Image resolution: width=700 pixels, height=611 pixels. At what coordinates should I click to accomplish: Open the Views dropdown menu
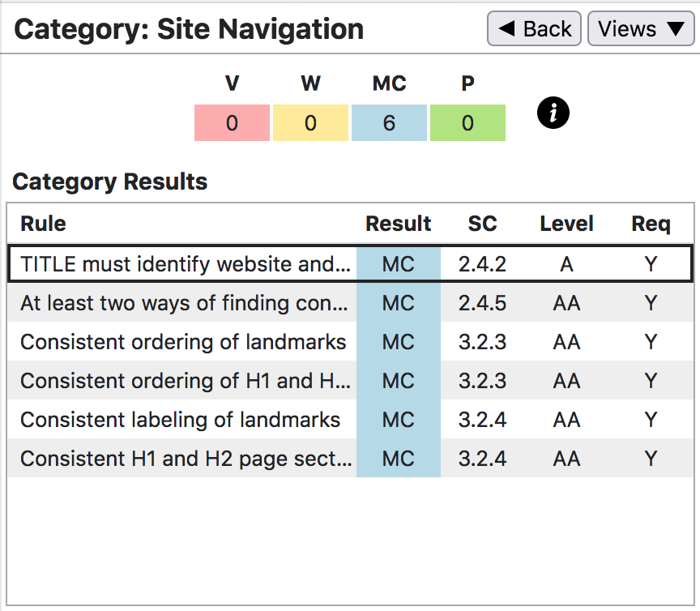[641, 29]
